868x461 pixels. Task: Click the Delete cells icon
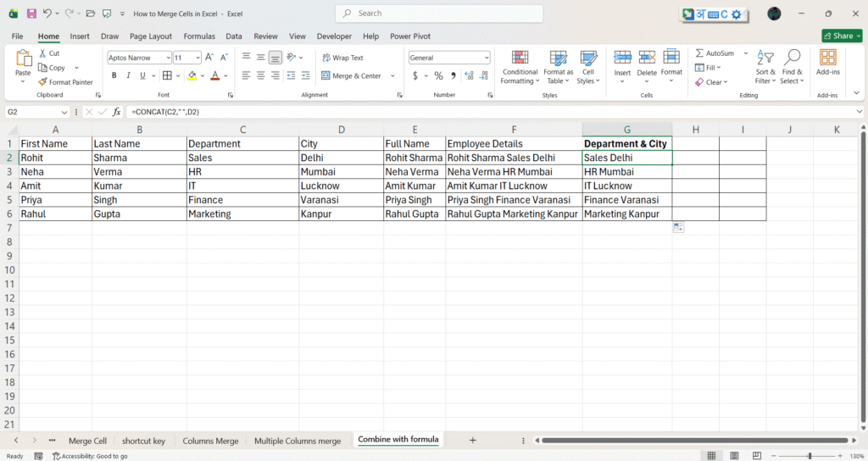(647, 57)
